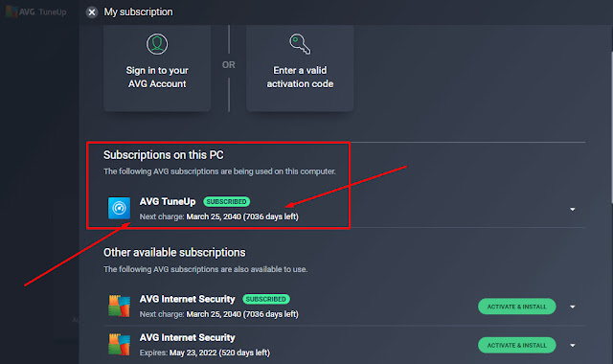613x364 pixels.
Task: Click AVG Internet Security icon with 2040 charge
Action: tap(119, 306)
